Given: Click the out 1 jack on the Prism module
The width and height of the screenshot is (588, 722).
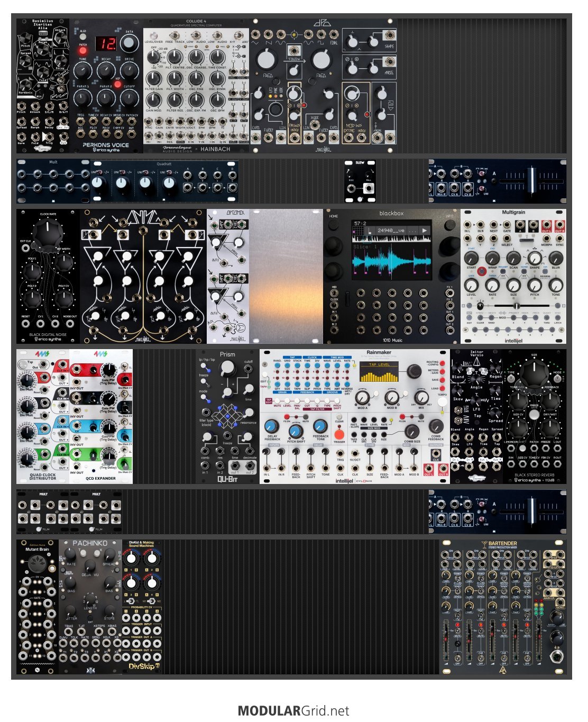Looking at the screenshot, I should [234, 467].
